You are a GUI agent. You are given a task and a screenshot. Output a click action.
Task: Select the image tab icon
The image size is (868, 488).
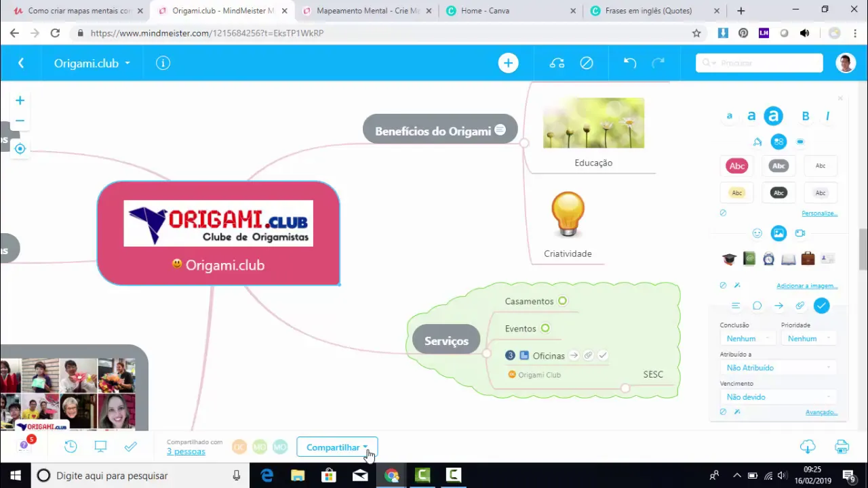[x=778, y=233]
